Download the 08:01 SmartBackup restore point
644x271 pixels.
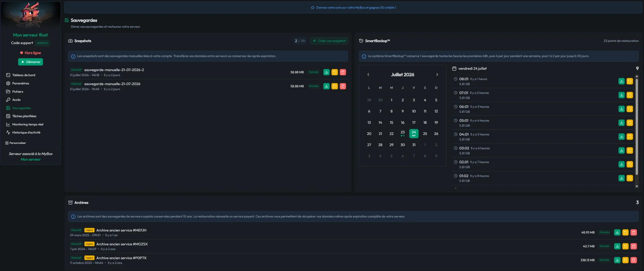point(622,81)
